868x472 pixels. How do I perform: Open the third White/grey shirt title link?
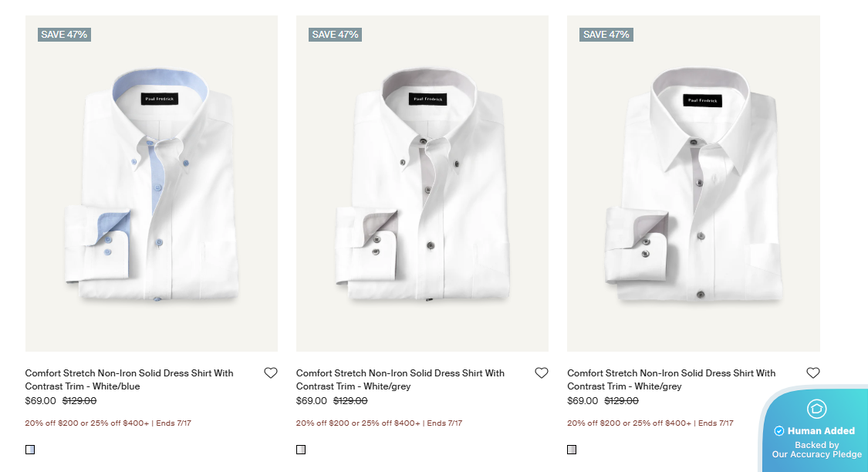(x=671, y=379)
